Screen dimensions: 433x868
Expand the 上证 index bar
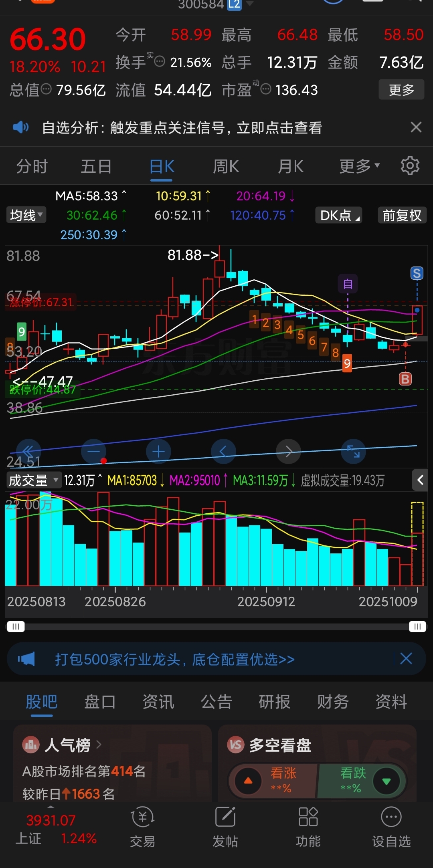pos(51,807)
